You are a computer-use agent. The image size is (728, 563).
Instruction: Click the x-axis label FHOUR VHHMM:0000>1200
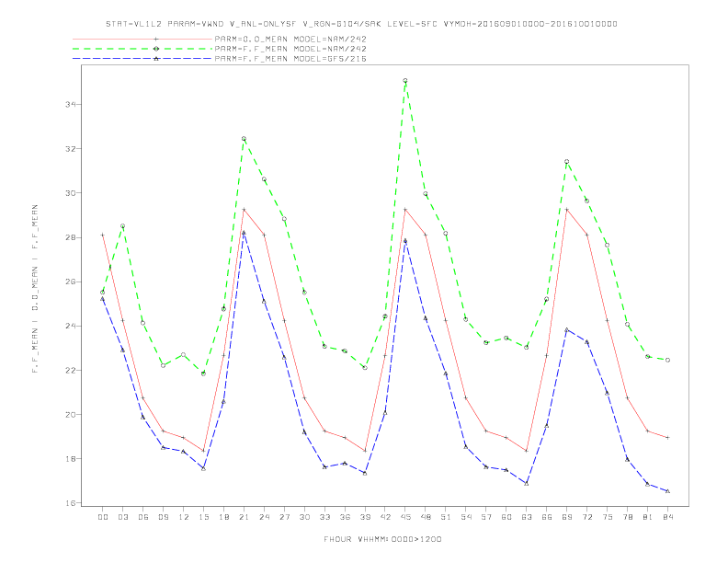(x=382, y=539)
